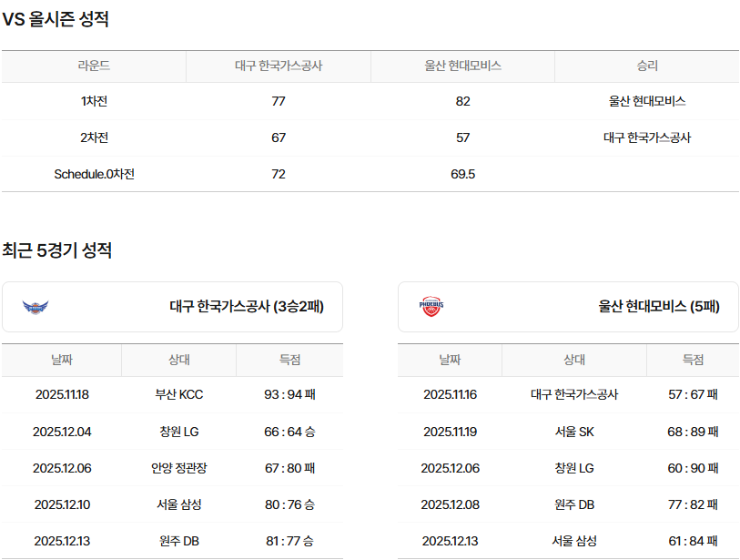Open 울산 현대모비스 (5패) team heading
The image size is (740, 560).
point(659,307)
